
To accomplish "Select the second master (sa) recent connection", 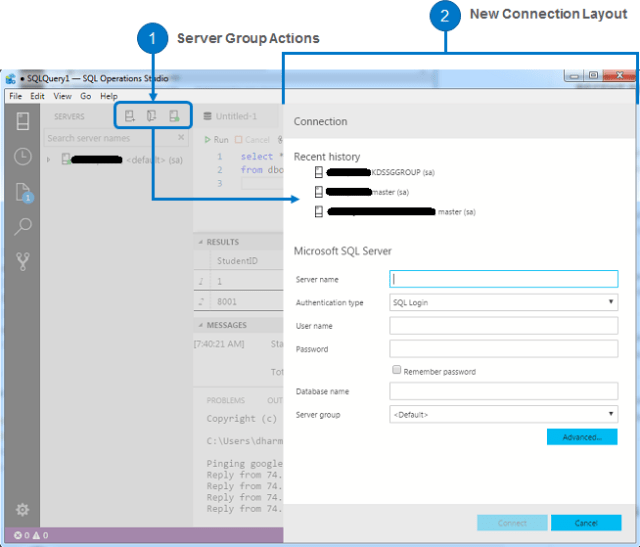I will pyautogui.click(x=362, y=192).
